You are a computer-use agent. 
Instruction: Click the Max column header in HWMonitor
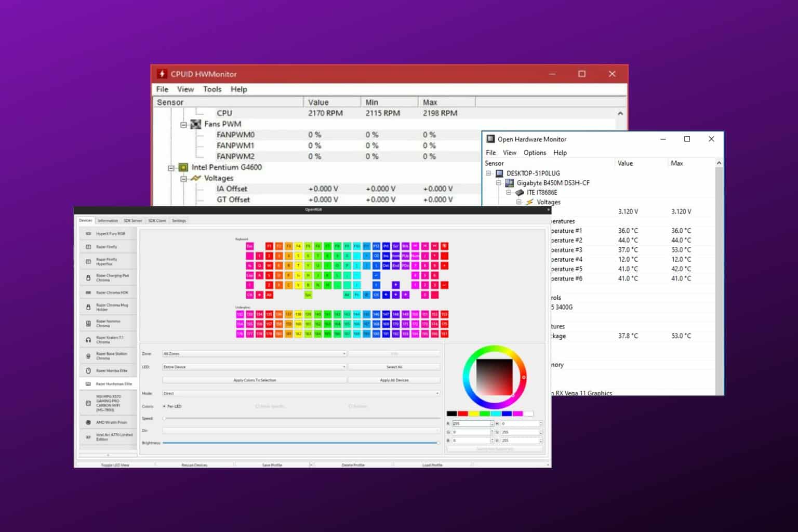(x=446, y=102)
